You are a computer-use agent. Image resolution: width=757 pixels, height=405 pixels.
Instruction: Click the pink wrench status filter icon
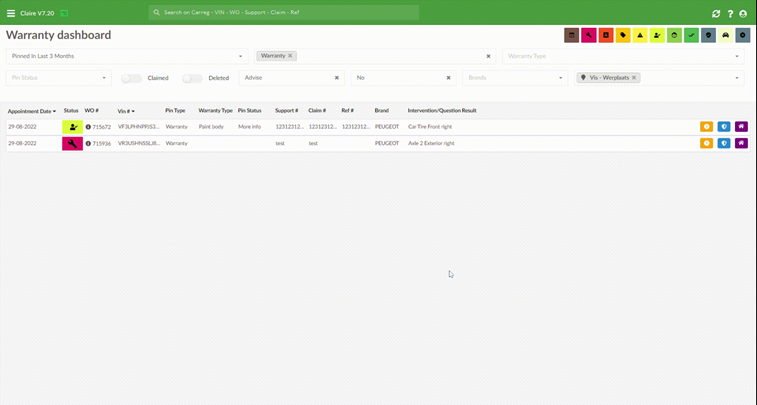tap(589, 35)
